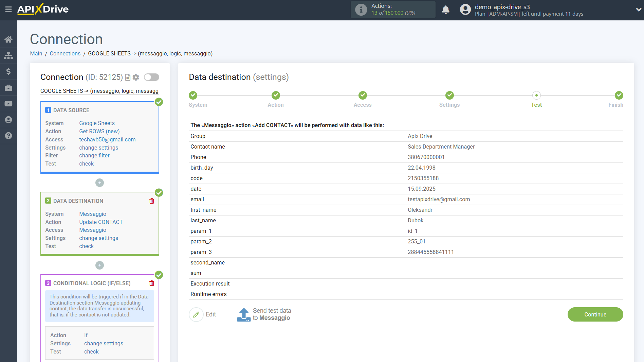
Task: Open Update CONTACT action link
Action: tap(101, 222)
